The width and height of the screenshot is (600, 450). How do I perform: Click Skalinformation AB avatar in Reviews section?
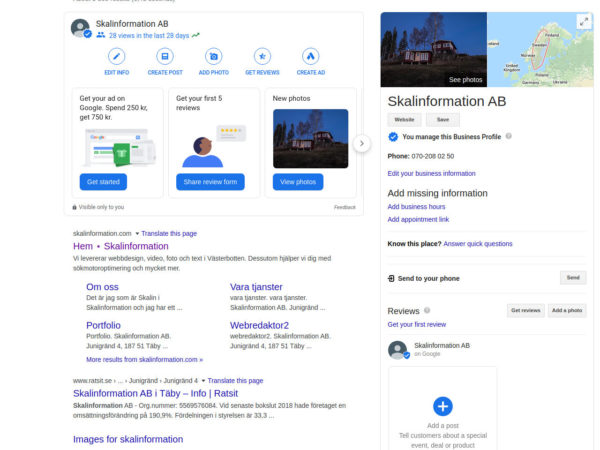[x=398, y=350]
